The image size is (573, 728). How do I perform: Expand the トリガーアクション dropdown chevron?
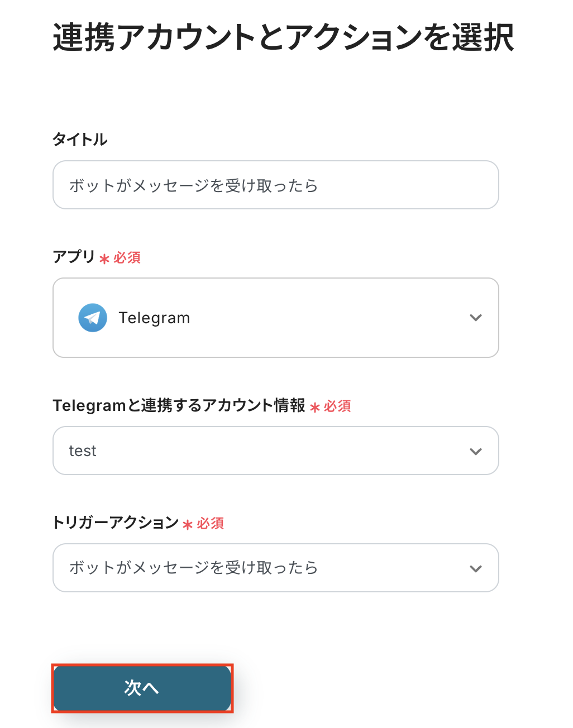tap(475, 568)
